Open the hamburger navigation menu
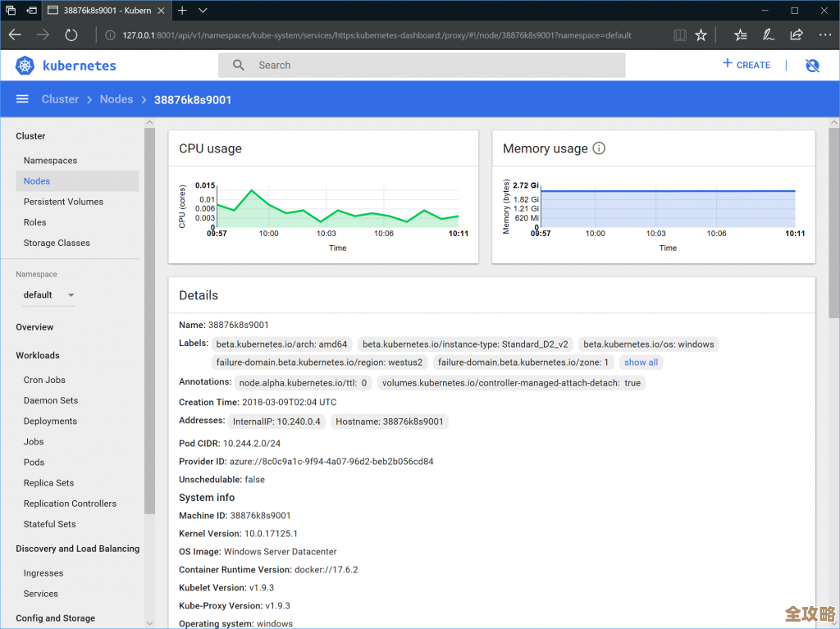This screenshot has width=840, height=629. point(22,99)
